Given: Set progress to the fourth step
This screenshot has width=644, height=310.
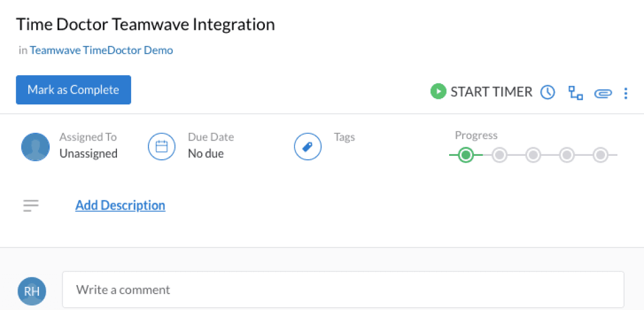Looking at the screenshot, I should pyautogui.click(x=567, y=155).
